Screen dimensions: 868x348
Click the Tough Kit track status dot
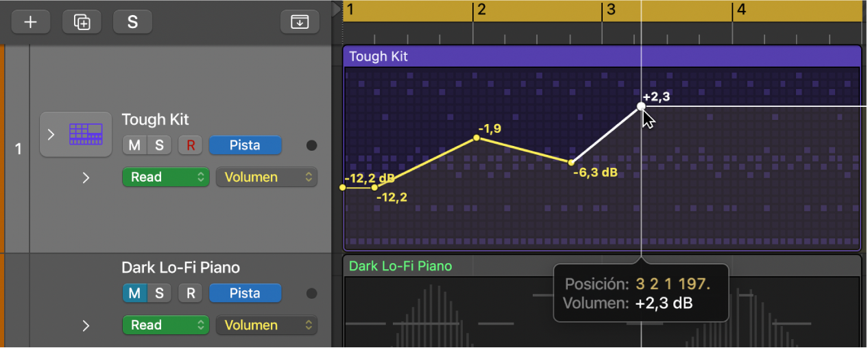click(x=311, y=145)
